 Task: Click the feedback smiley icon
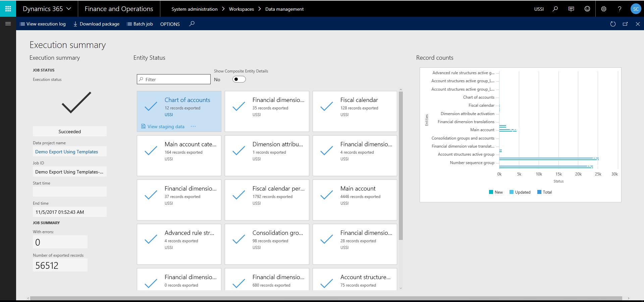(x=587, y=9)
